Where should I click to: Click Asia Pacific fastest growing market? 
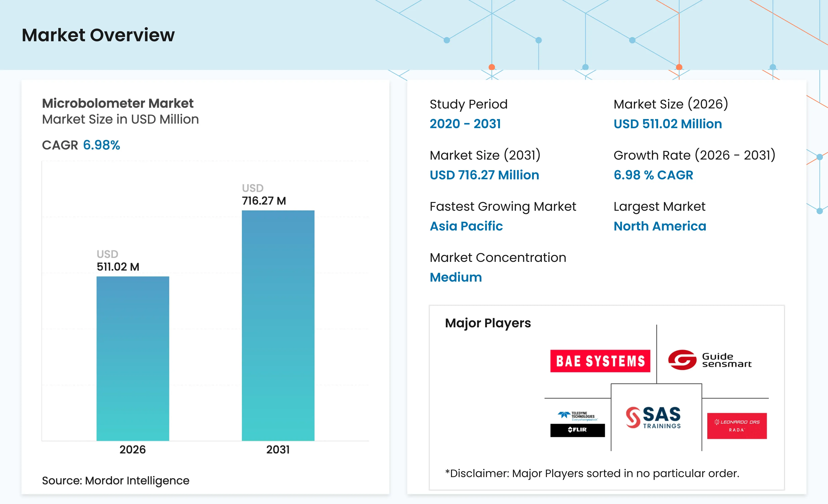point(466,226)
